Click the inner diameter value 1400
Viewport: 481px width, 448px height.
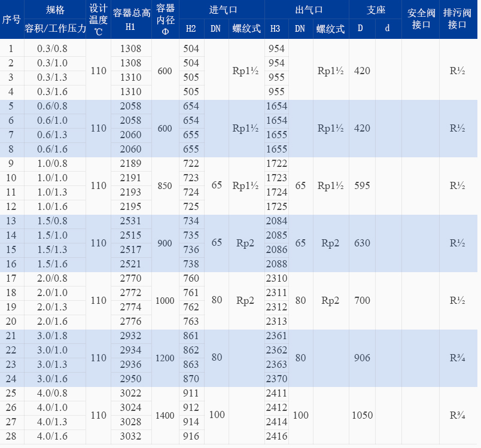[165, 415]
